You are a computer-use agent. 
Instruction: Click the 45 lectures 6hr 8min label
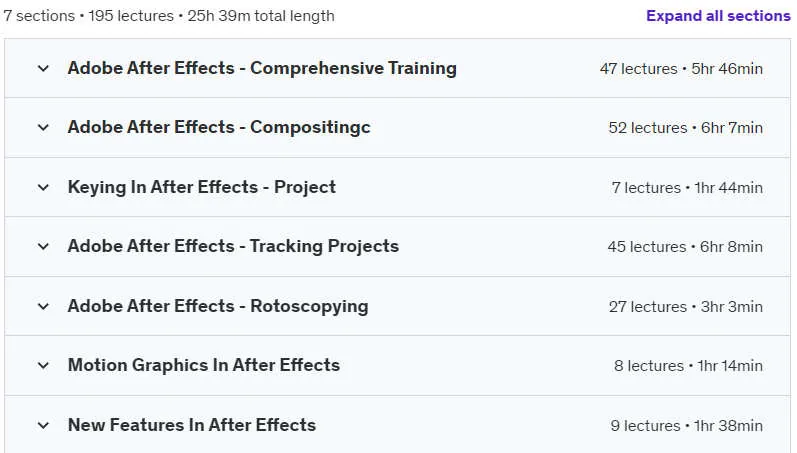click(x=685, y=247)
